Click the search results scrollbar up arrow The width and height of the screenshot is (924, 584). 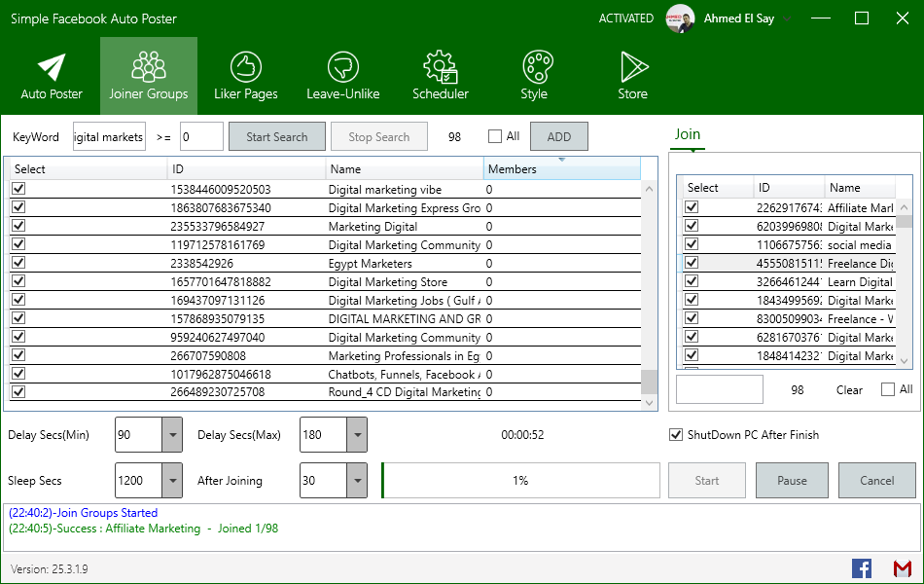tap(649, 189)
